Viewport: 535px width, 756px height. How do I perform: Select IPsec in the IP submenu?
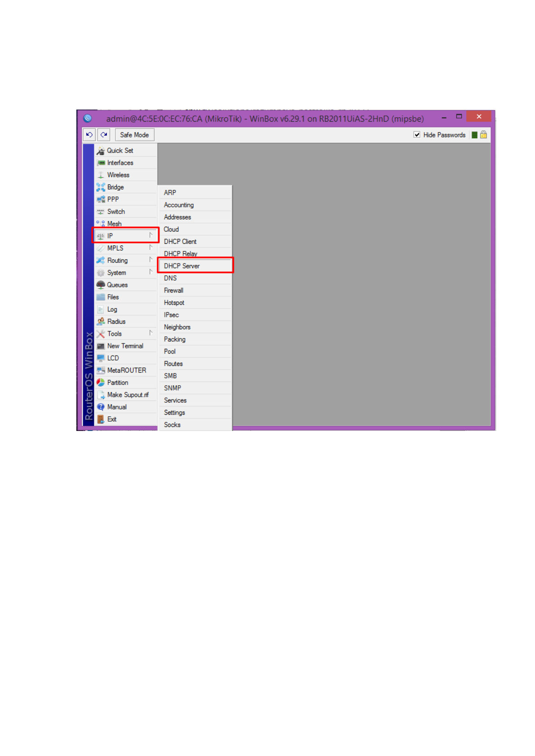[195, 315]
